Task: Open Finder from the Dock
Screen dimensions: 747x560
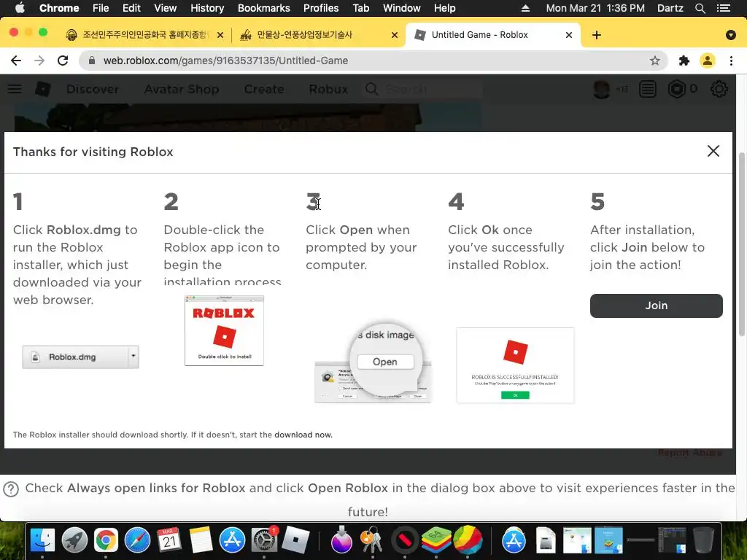Action: coord(42,541)
